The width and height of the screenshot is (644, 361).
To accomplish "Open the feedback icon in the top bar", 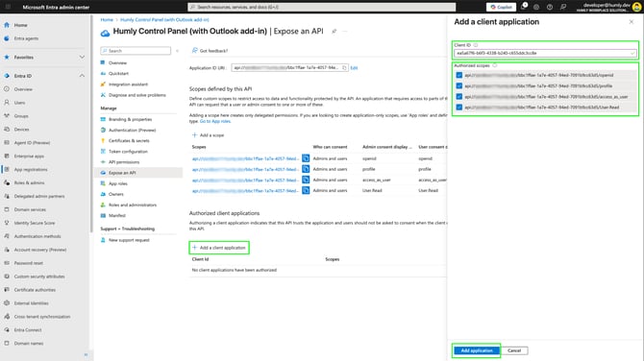I will pos(563,7).
